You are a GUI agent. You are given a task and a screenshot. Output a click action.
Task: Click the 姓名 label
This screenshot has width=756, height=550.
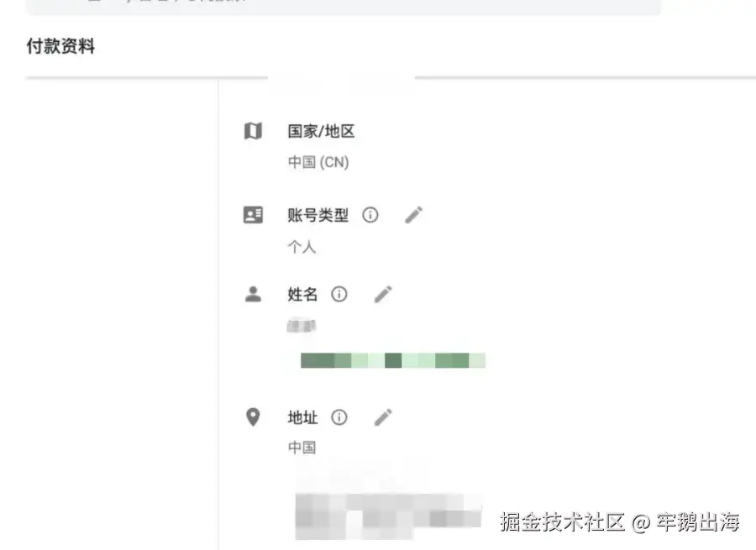tap(302, 294)
